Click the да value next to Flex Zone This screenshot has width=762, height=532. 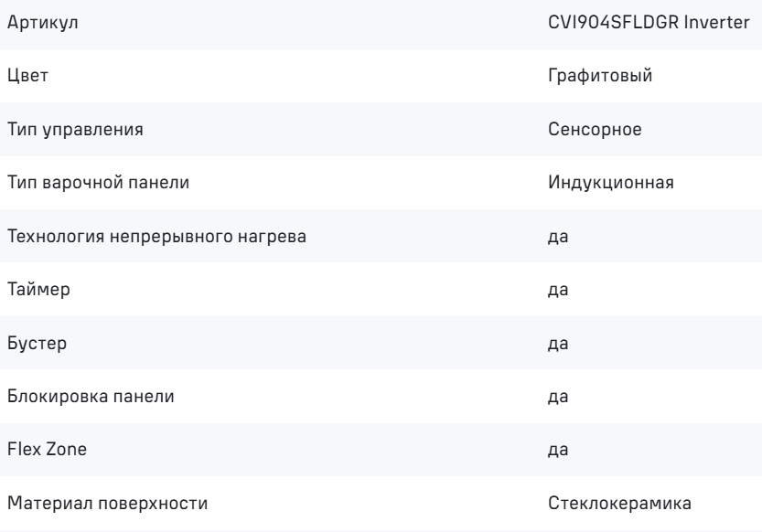[558, 450]
